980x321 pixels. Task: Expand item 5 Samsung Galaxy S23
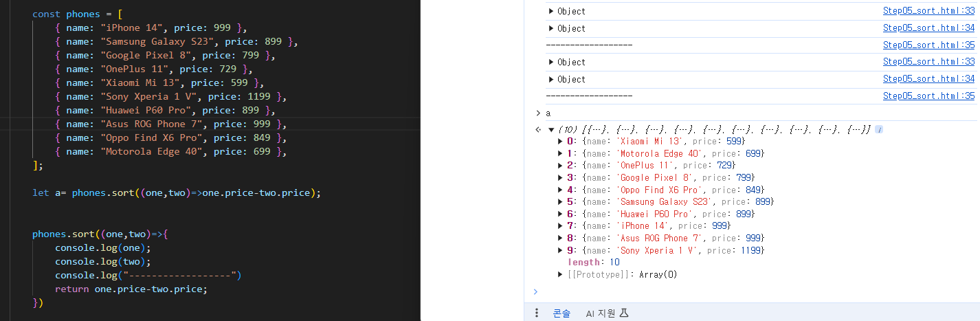coord(561,201)
